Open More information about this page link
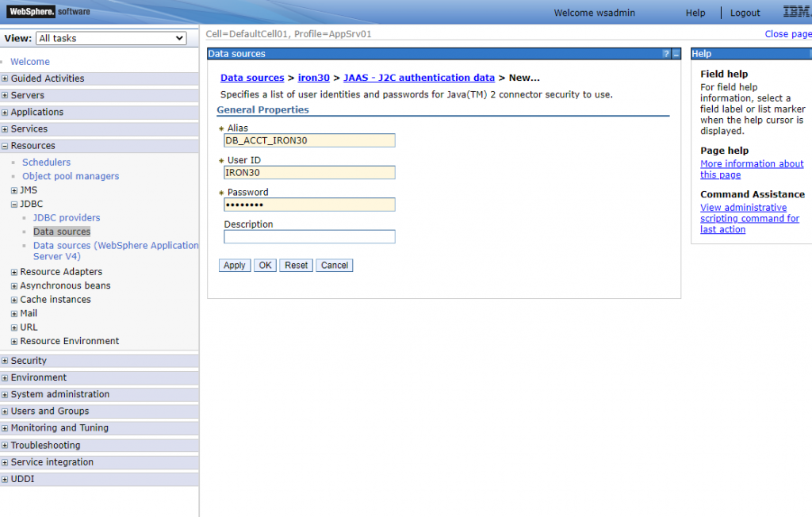Viewport: 812px width, 517px height. pyautogui.click(x=752, y=170)
